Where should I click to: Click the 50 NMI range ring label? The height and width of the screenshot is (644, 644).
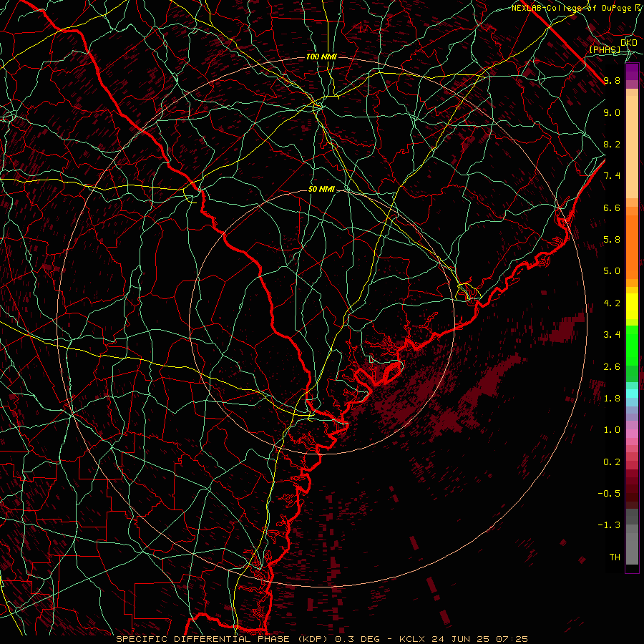click(321, 190)
